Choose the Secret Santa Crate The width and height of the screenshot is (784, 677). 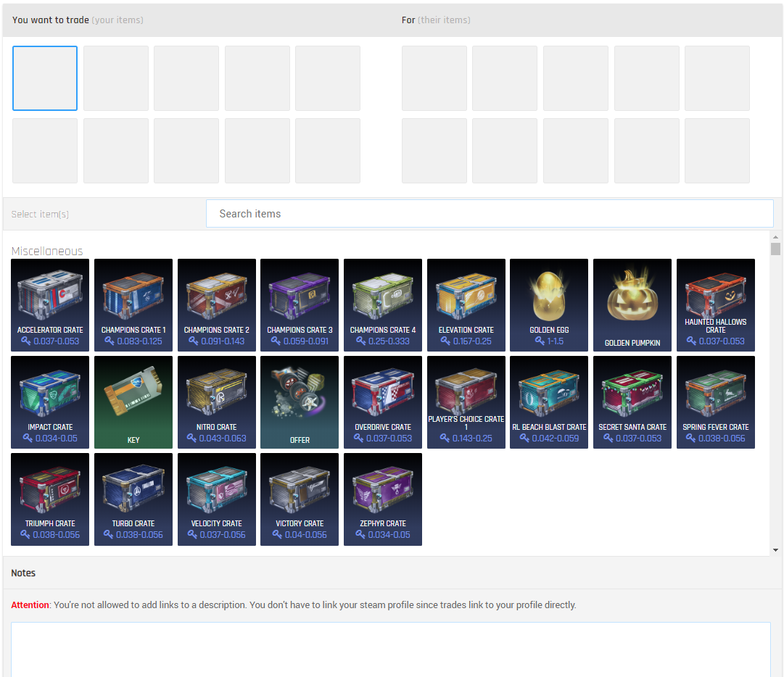(x=632, y=402)
